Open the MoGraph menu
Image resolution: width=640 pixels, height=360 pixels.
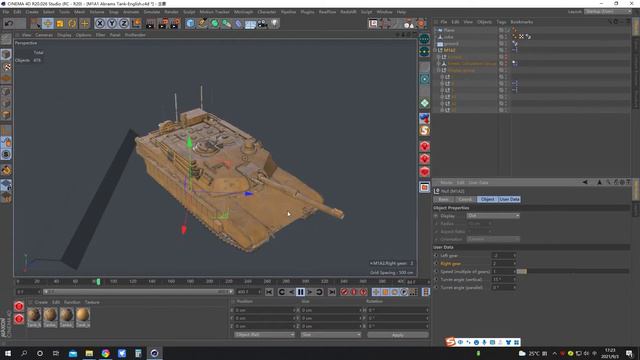click(243, 12)
